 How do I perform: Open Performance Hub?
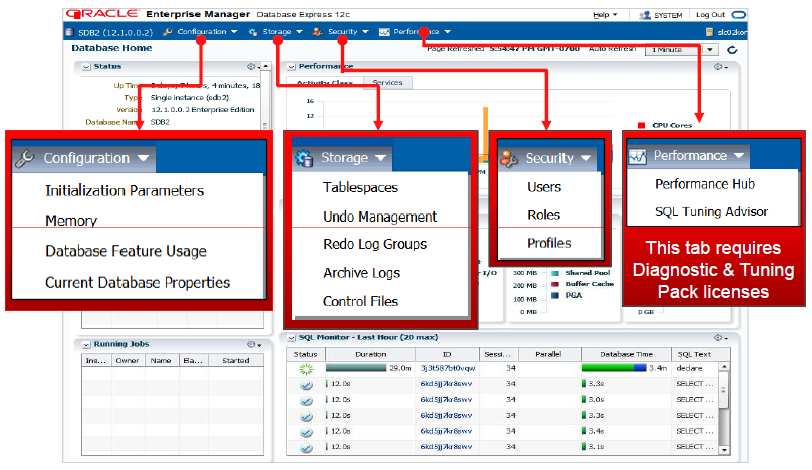click(x=705, y=184)
